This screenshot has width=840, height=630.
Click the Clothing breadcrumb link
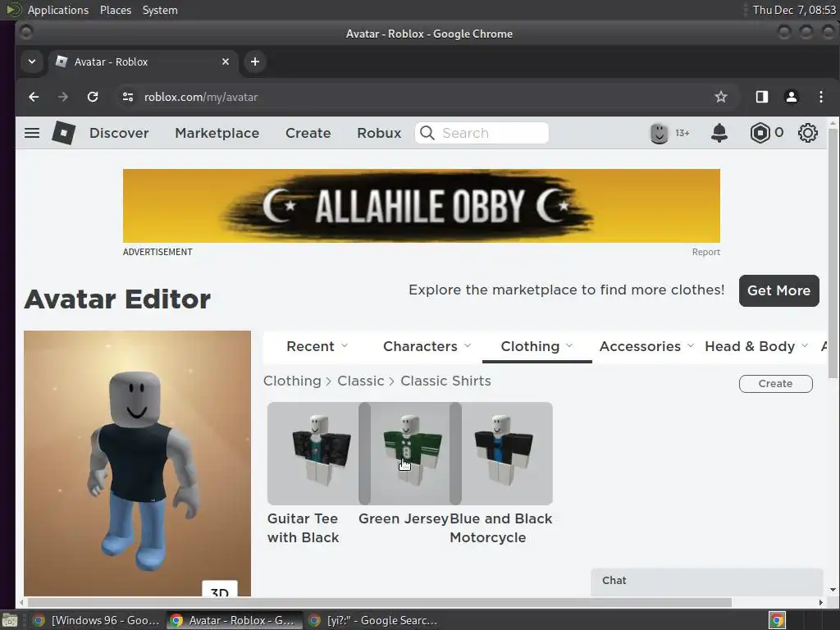pyautogui.click(x=292, y=381)
